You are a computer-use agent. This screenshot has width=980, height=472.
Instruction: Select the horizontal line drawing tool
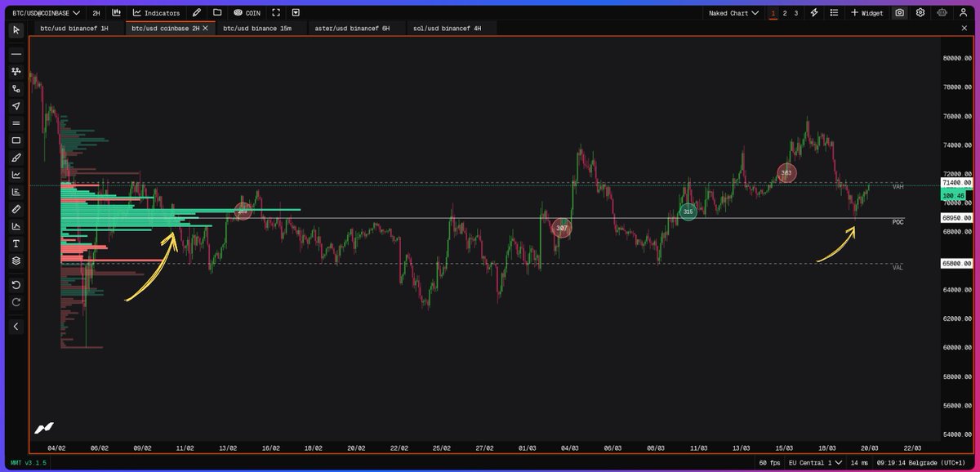click(x=16, y=54)
